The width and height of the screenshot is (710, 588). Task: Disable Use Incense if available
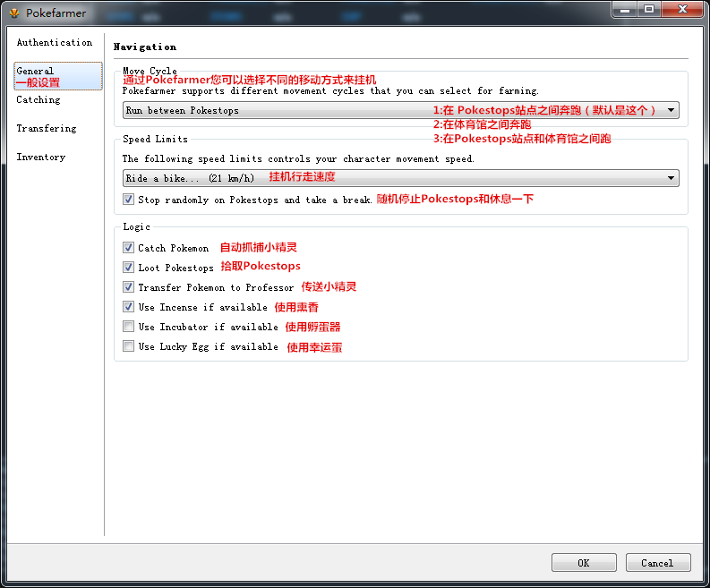point(129,307)
